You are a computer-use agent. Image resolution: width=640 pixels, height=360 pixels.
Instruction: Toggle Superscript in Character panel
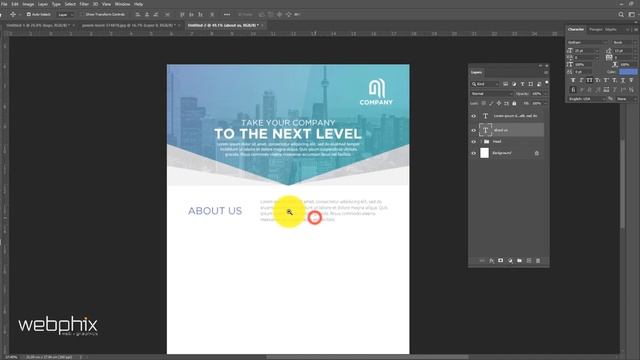click(x=606, y=80)
